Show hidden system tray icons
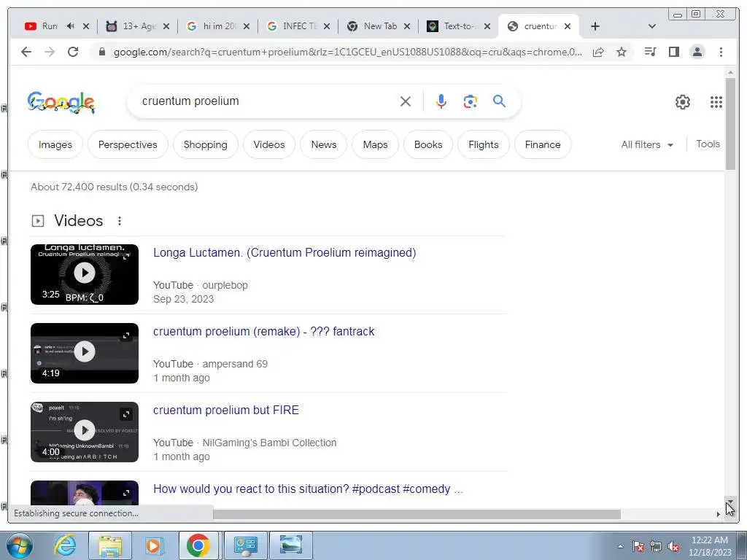Screen dimensions: 747x560 click(620, 546)
